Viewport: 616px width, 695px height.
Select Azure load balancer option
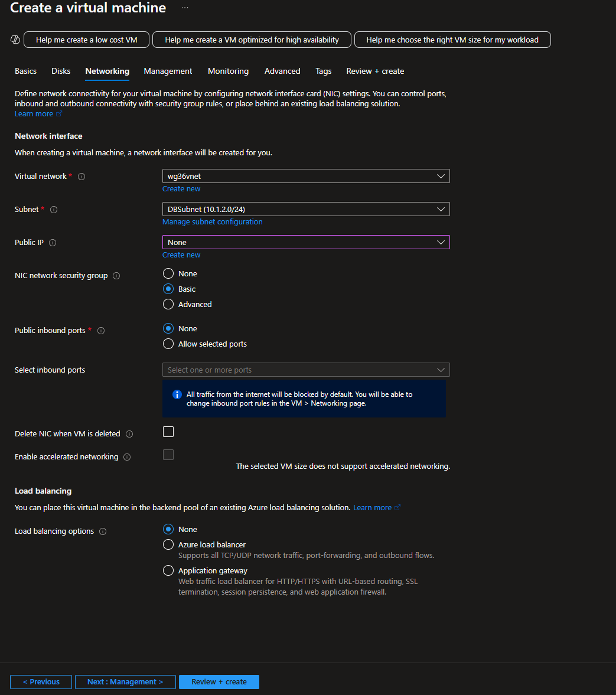tap(168, 544)
